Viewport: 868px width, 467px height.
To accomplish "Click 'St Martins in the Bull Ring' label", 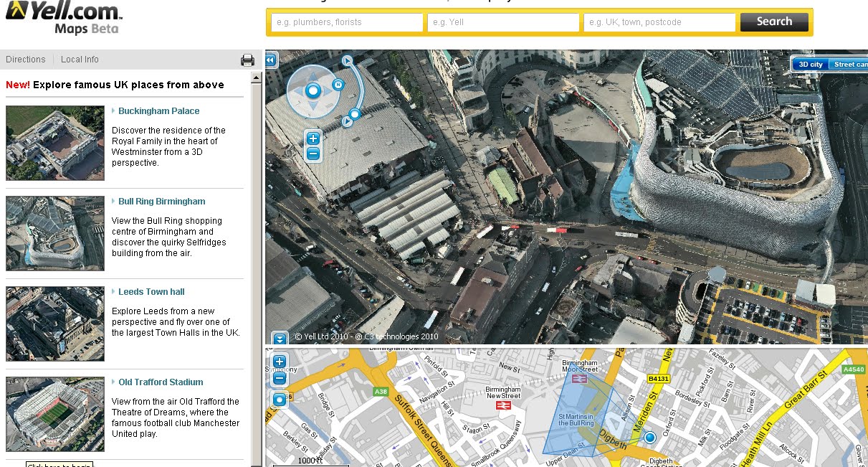I will [576, 420].
